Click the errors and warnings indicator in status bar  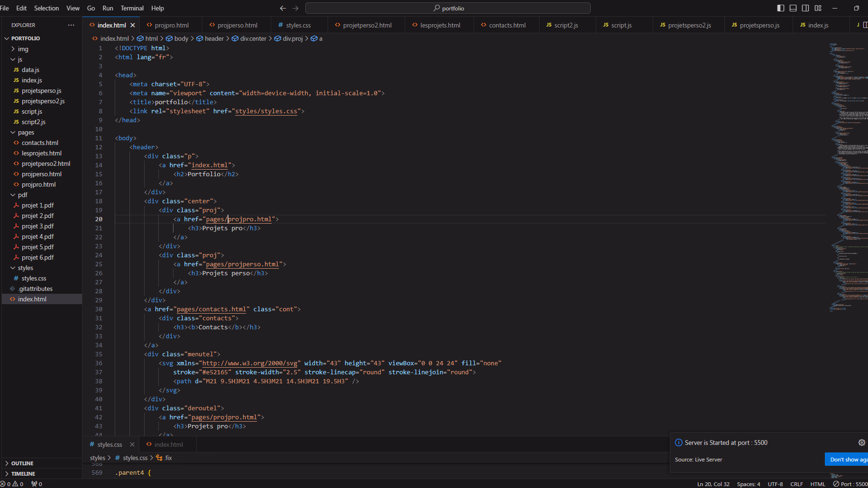point(13,484)
